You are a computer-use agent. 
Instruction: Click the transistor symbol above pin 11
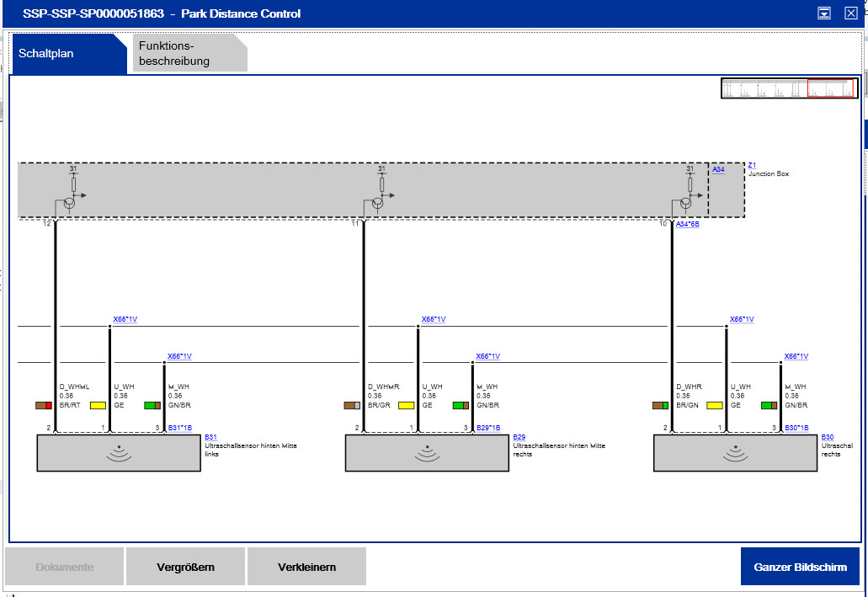(378, 202)
